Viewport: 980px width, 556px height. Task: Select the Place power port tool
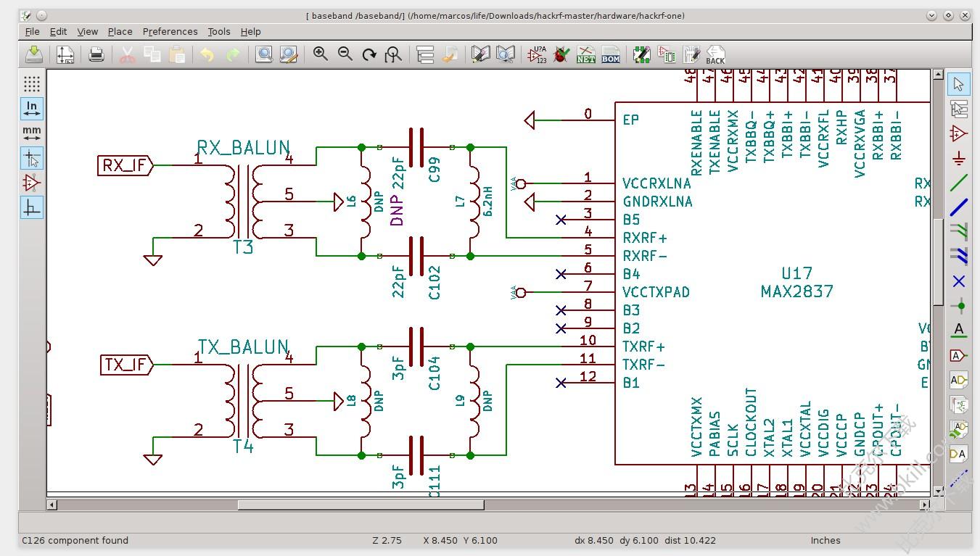[x=959, y=158]
